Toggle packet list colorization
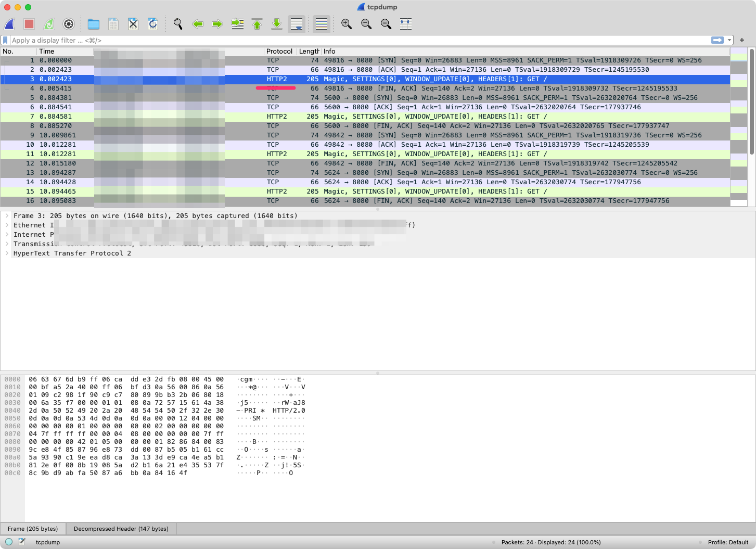 point(322,24)
